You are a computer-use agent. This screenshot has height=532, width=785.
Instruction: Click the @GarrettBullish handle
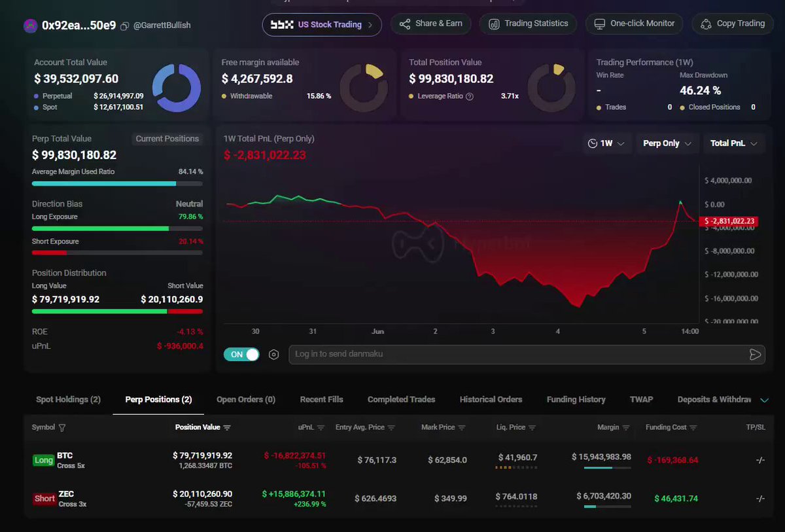pyautogui.click(x=162, y=26)
